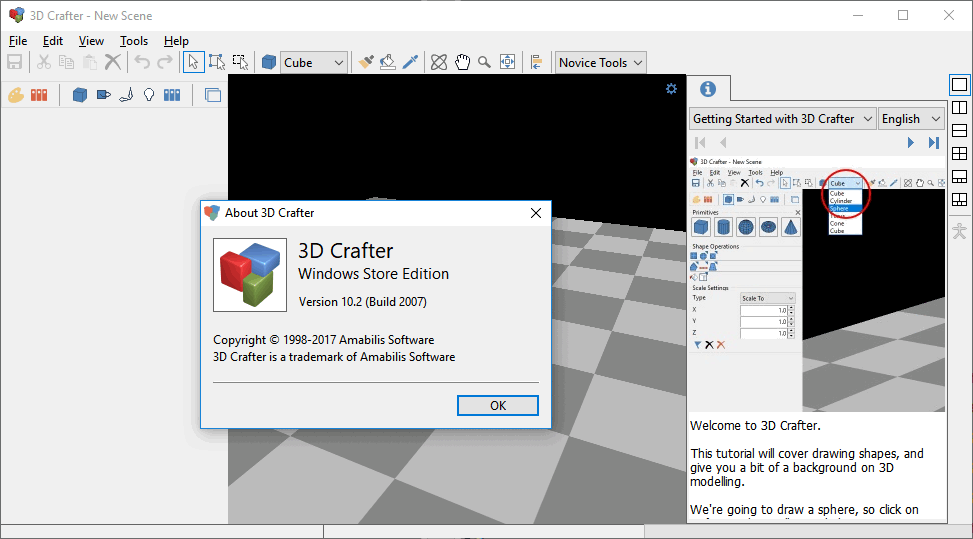This screenshot has width=973, height=539.
Task: Redo the last action
Action: 165,62
